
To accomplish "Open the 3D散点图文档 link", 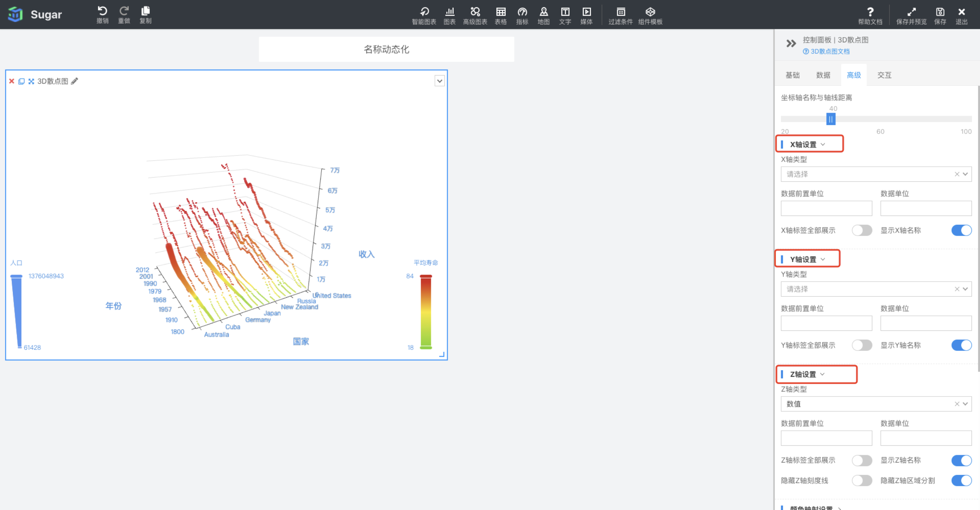I will point(829,51).
